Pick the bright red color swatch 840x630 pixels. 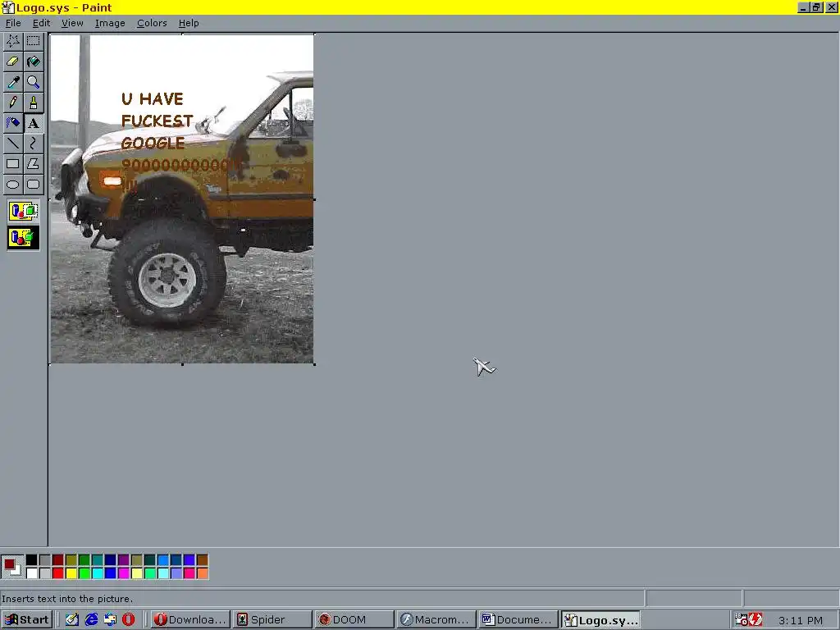coord(58,573)
